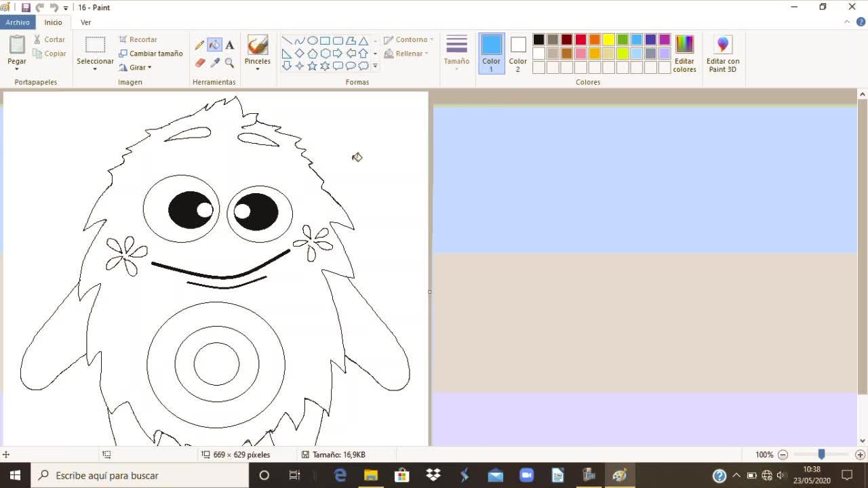Select the Text tool
This screenshot has height=488, width=868.
(229, 45)
